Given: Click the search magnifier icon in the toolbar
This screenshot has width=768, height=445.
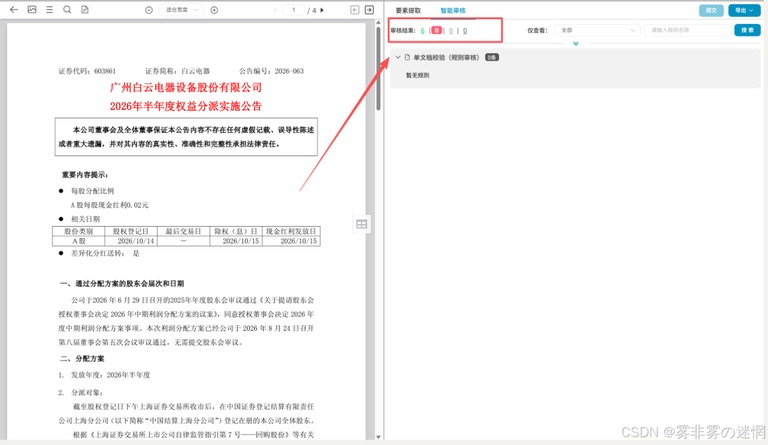Looking at the screenshot, I should click(67, 10).
